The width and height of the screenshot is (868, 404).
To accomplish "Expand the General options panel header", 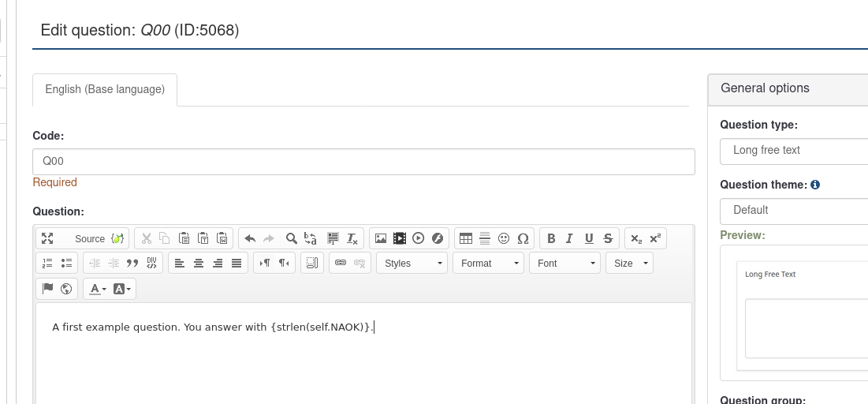I will pos(788,88).
